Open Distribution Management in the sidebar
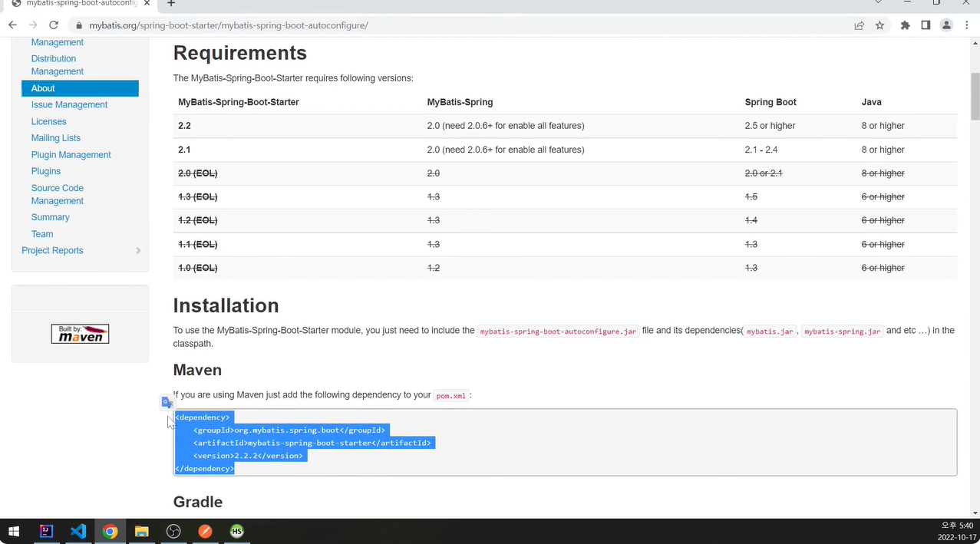Image resolution: width=980 pixels, height=544 pixels. coord(58,65)
